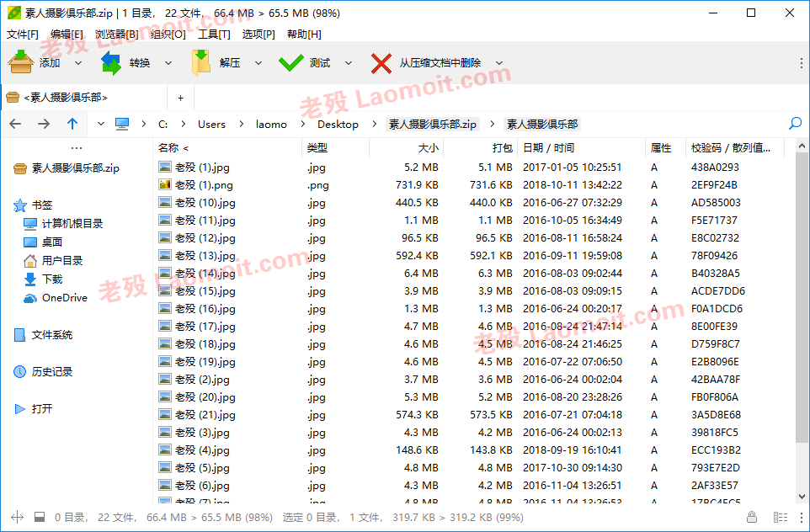This screenshot has height=532, width=810.
Task: Click checksum value FB0F806A
Action: pyautogui.click(x=715, y=397)
